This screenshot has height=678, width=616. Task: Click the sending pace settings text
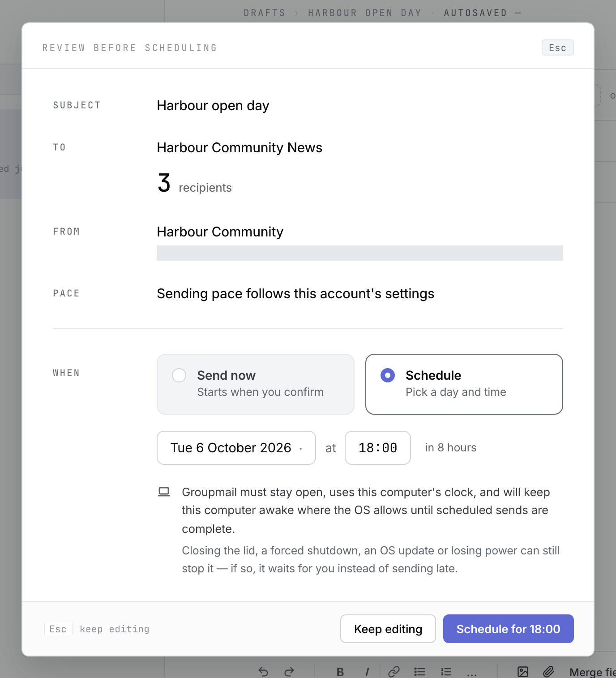(295, 294)
